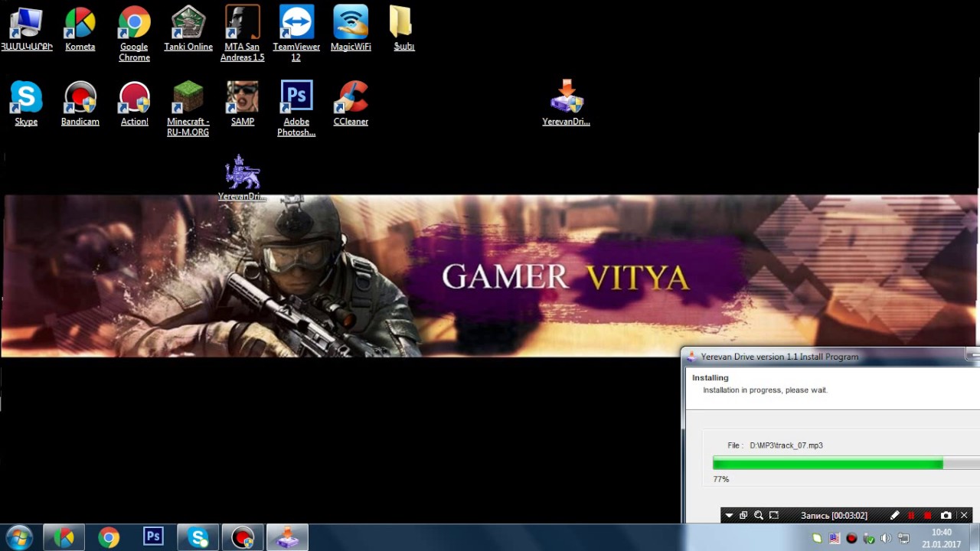This screenshot has width=980, height=551.
Task: Open the Bandicam red tray icon
Action: pyautogui.click(x=851, y=538)
